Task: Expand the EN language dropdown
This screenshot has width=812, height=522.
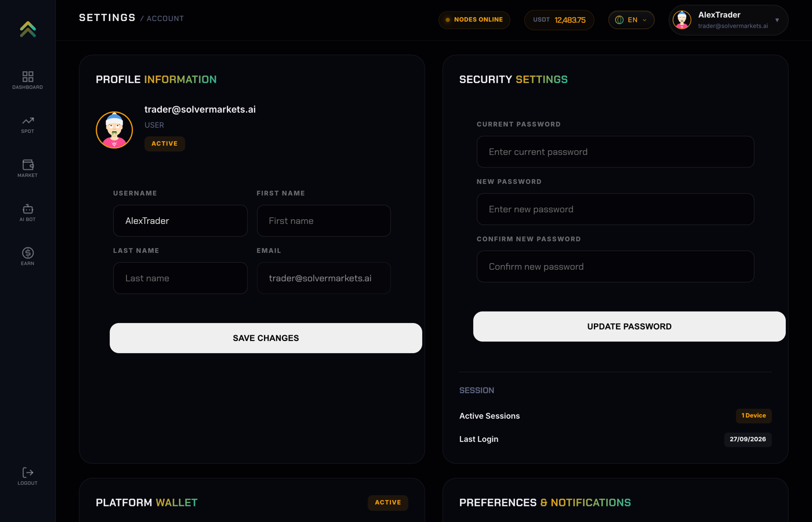Action: point(631,20)
